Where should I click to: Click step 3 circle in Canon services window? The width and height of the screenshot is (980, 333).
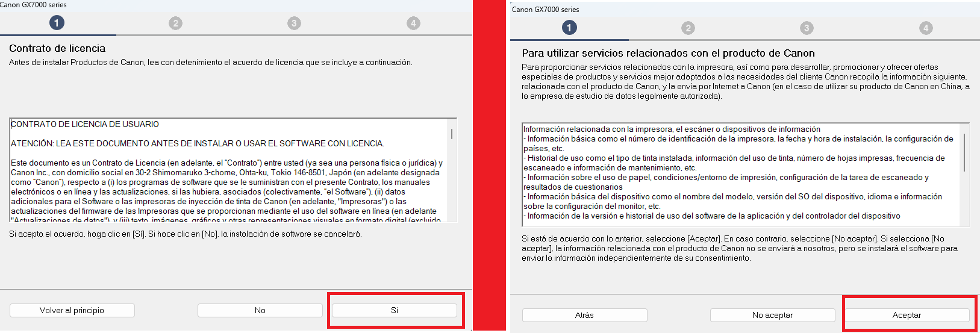[x=807, y=28]
